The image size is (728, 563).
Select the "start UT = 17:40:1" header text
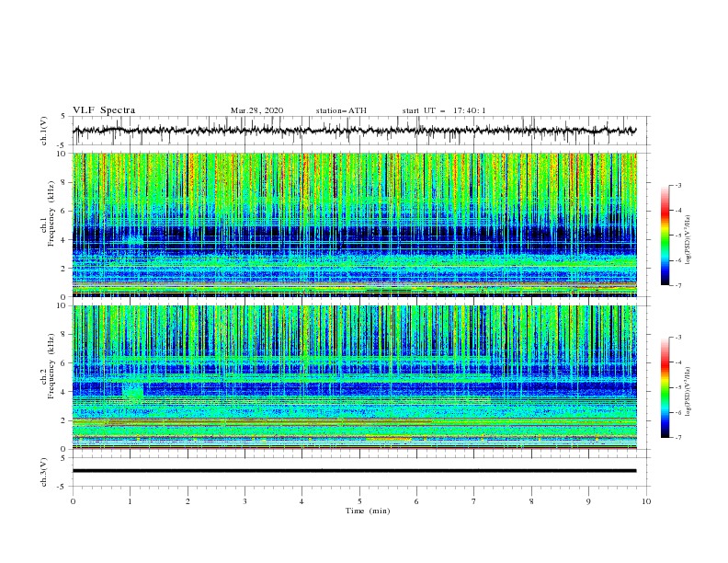(x=444, y=110)
